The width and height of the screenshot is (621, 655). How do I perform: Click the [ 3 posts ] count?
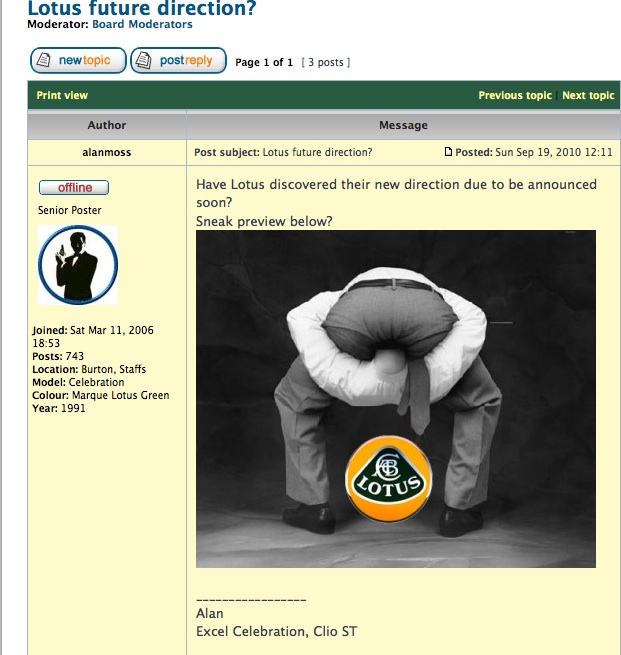click(326, 62)
